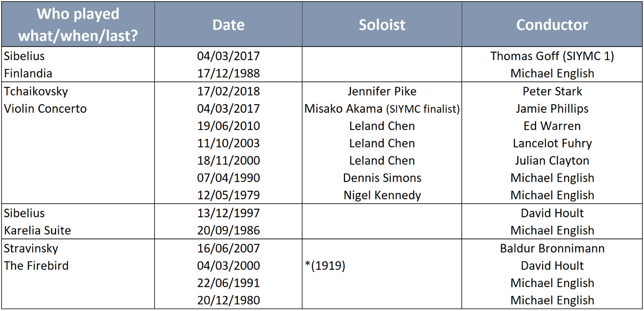Click the Karelia Suite entry

pos(38,230)
